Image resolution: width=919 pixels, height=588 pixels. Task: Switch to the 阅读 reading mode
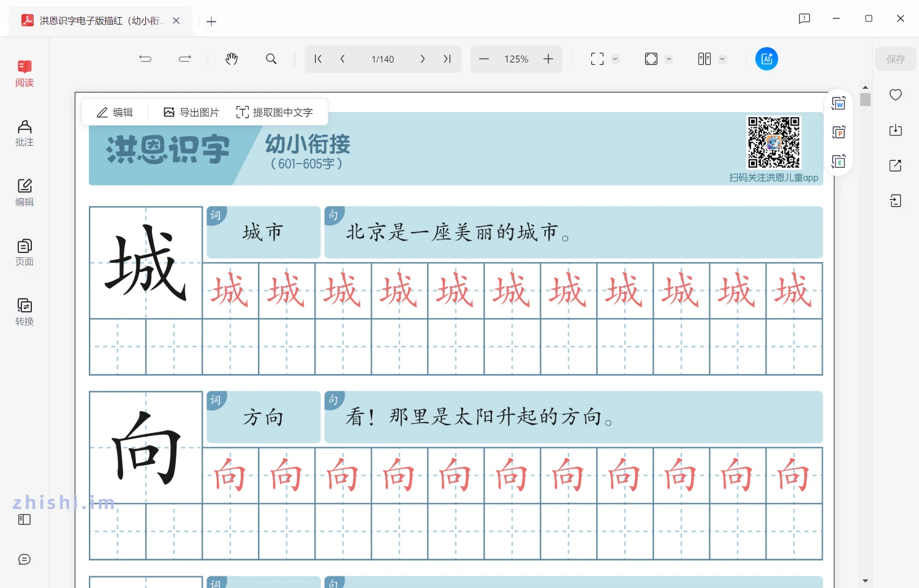(25, 73)
